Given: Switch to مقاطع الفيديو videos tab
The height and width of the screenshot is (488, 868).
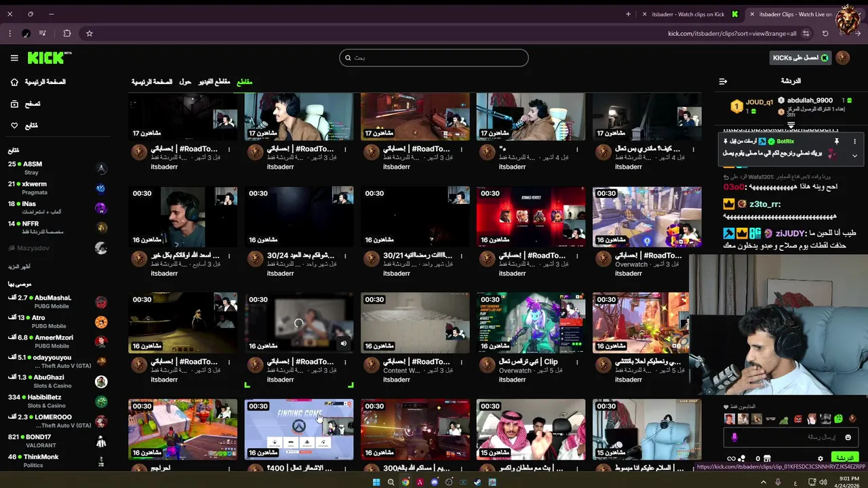Looking at the screenshot, I should coord(214,81).
